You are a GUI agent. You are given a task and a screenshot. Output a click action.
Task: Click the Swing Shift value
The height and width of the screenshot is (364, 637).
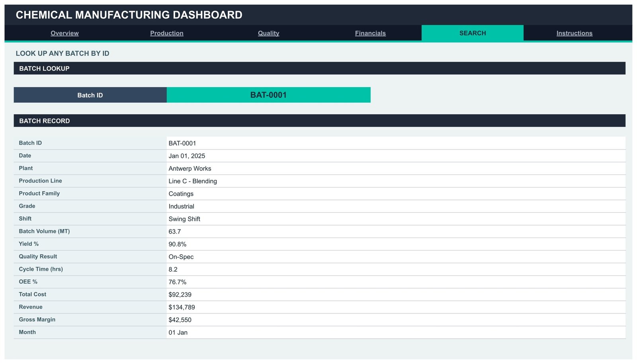pyautogui.click(x=396, y=219)
